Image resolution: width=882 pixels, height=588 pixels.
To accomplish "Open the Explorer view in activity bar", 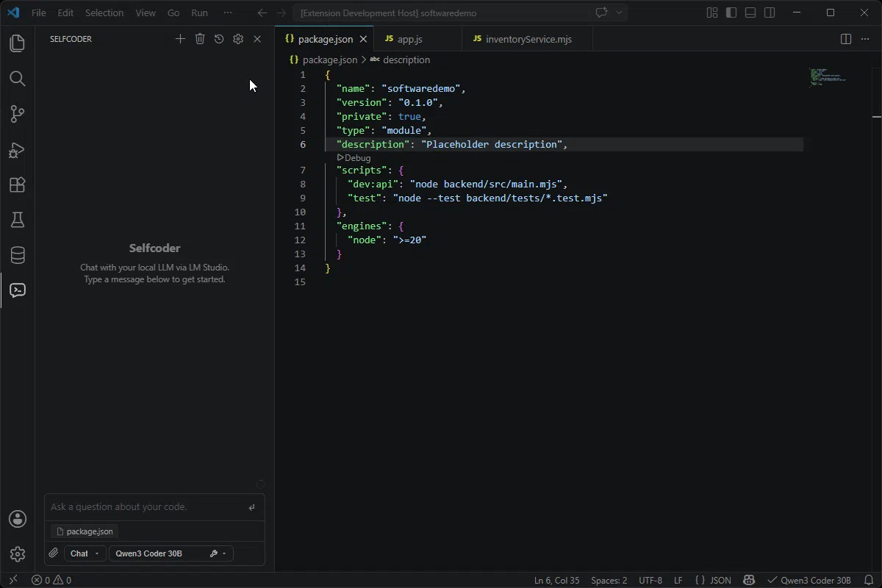I will point(17,43).
